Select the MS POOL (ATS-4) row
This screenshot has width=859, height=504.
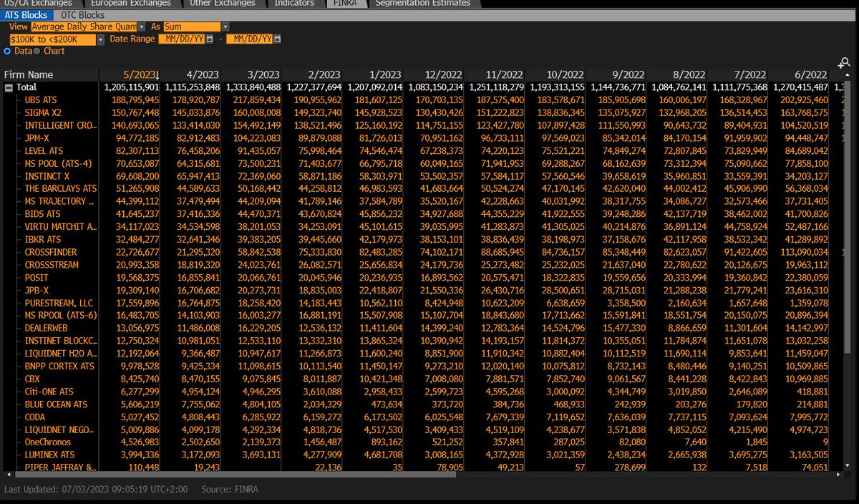pyautogui.click(x=59, y=163)
